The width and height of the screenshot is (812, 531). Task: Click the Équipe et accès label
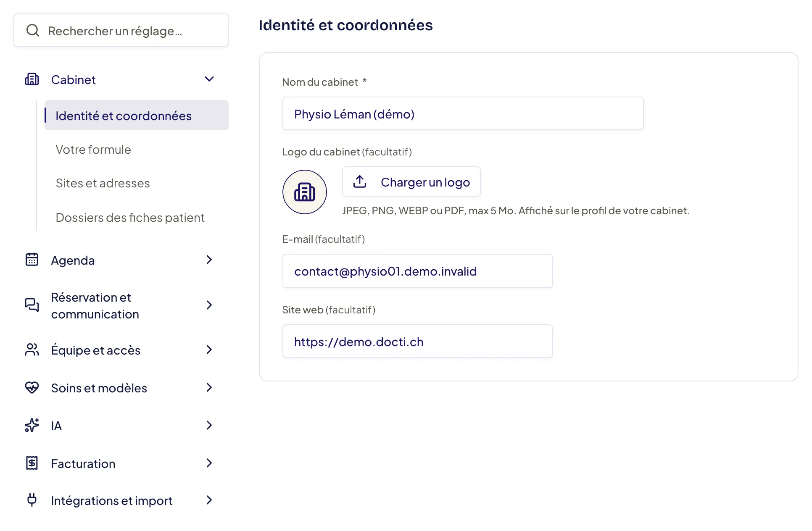click(x=96, y=350)
